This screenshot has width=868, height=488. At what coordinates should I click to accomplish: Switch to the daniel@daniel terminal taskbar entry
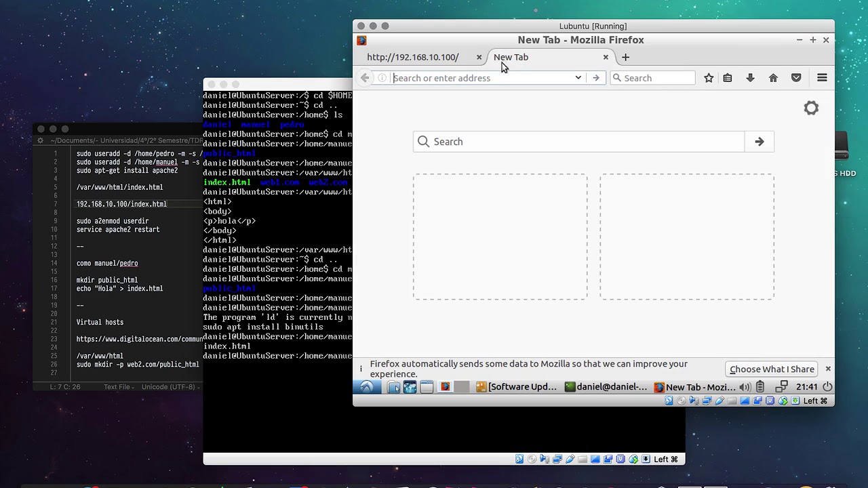tap(607, 387)
